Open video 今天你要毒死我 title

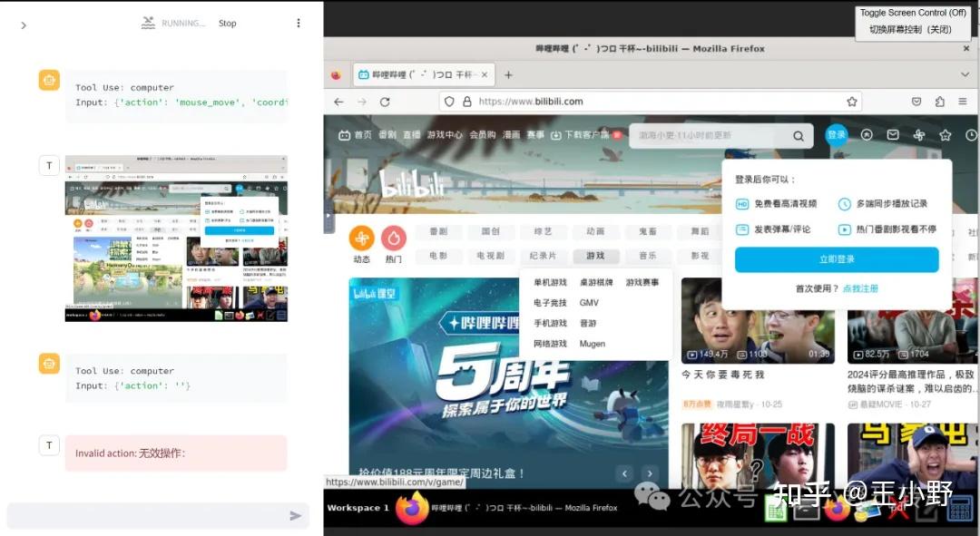point(722,375)
